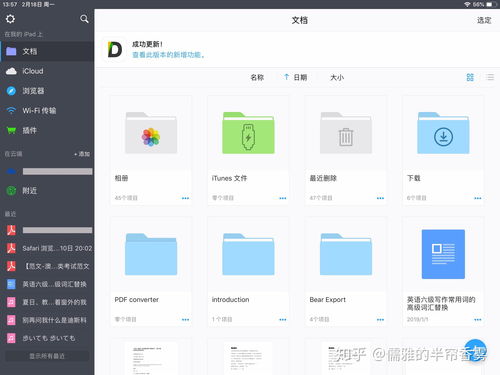Open more options for 相册
The height and width of the screenshot is (375, 500).
[185, 198]
